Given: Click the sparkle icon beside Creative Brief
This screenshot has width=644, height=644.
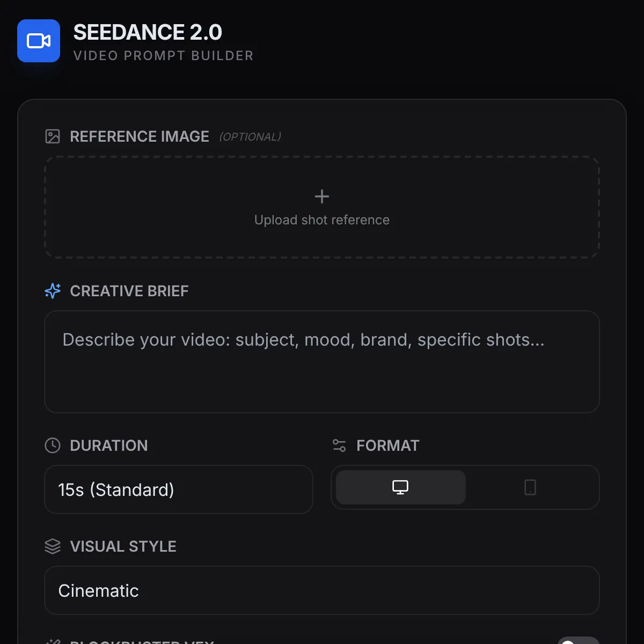Looking at the screenshot, I should click(53, 291).
